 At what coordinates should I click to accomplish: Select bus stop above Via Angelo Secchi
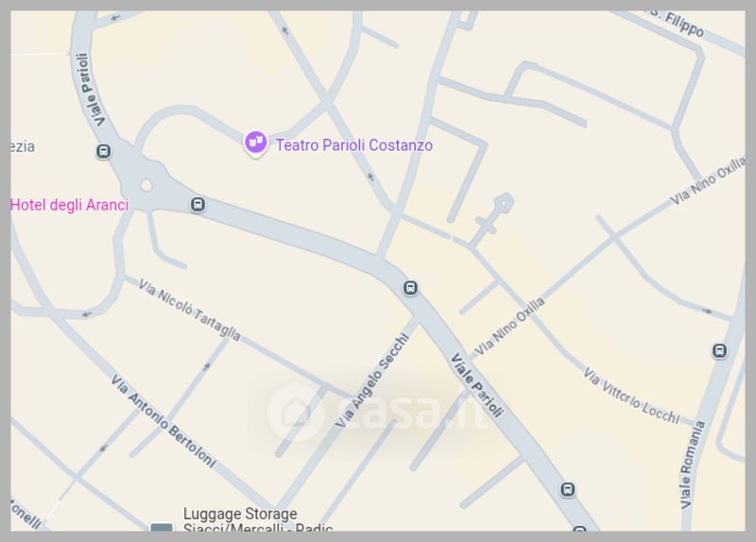click(410, 288)
